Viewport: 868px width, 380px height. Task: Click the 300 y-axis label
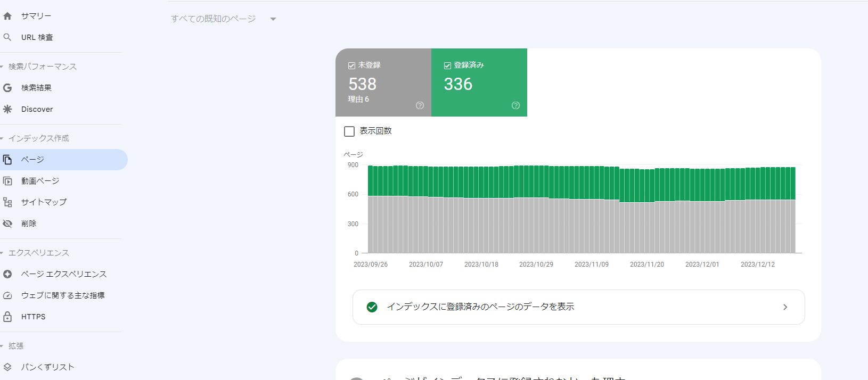tap(353, 224)
